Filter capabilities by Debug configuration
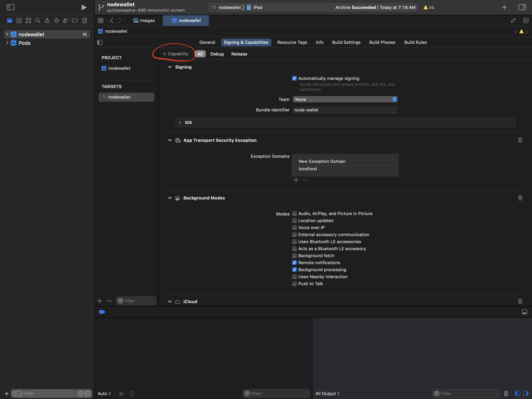 217,54
